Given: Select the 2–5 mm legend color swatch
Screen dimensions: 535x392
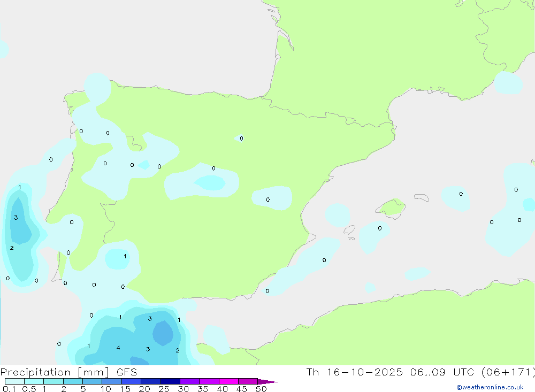Looking at the screenshot, I should point(73,381).
